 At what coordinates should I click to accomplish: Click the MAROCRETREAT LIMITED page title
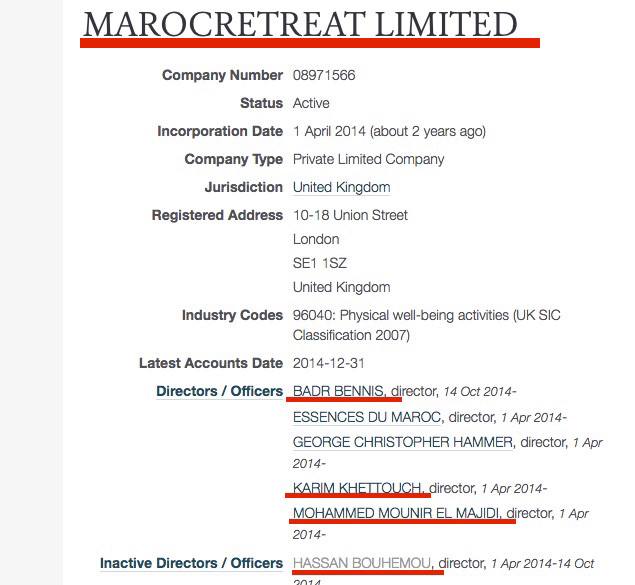(300, 25)
